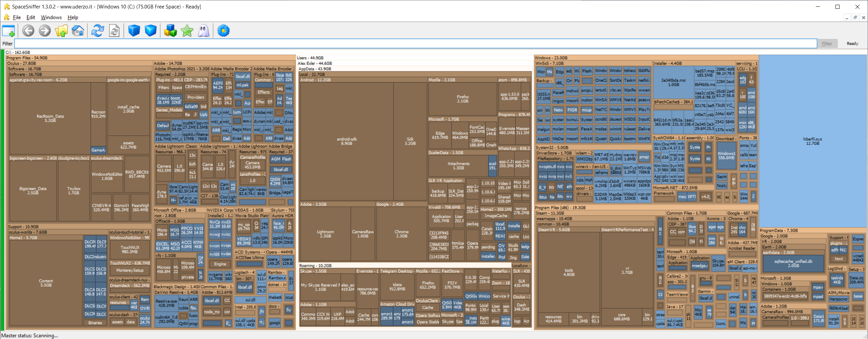
Task: Click the first solid blue cube icon
Action: tap(134, 31)
